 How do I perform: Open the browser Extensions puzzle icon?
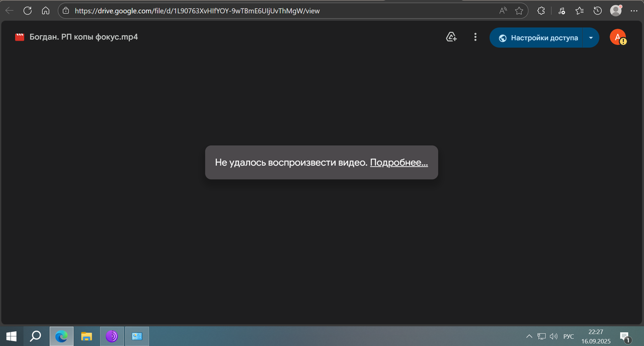pos(541,11)
